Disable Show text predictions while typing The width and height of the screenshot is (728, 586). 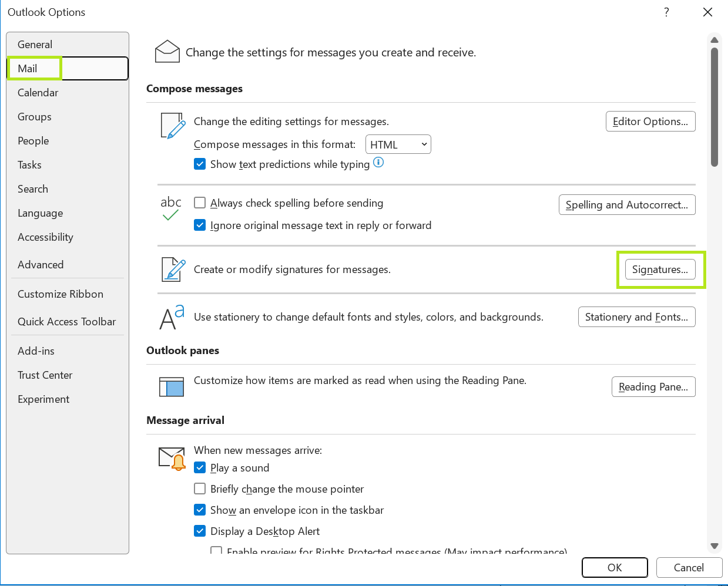(200, 164)
